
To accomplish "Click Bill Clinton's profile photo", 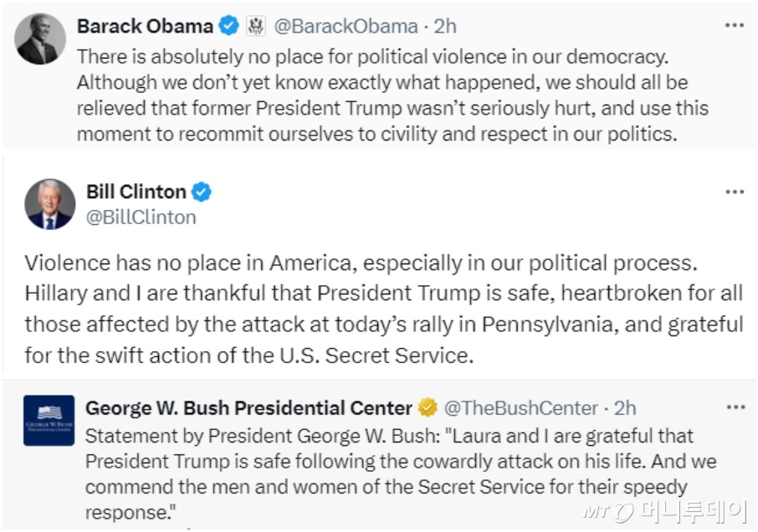I will click(x=49, y=204).
